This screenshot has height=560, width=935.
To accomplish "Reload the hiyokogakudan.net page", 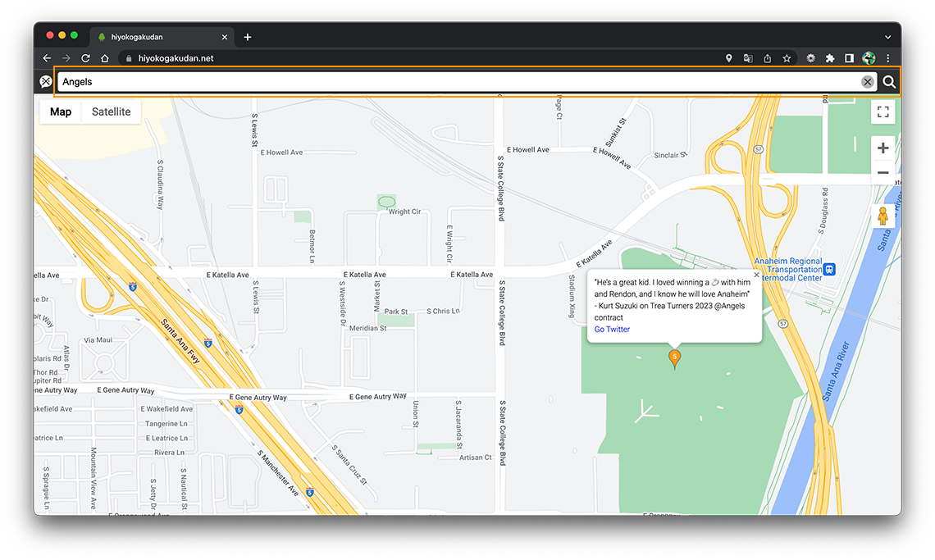I will 85,58.
